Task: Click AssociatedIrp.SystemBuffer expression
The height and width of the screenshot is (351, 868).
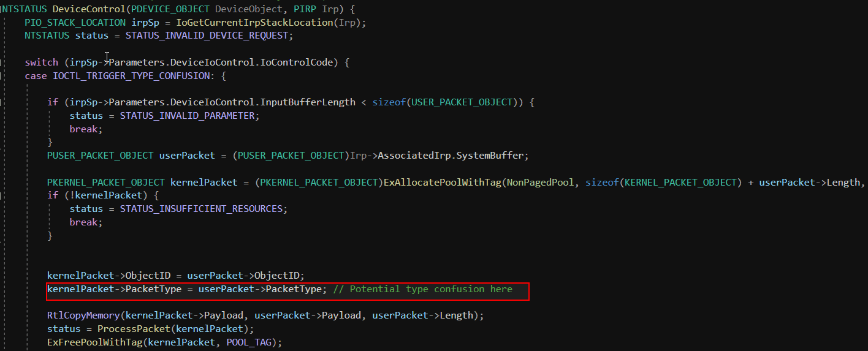Action: tap(450, 156)
